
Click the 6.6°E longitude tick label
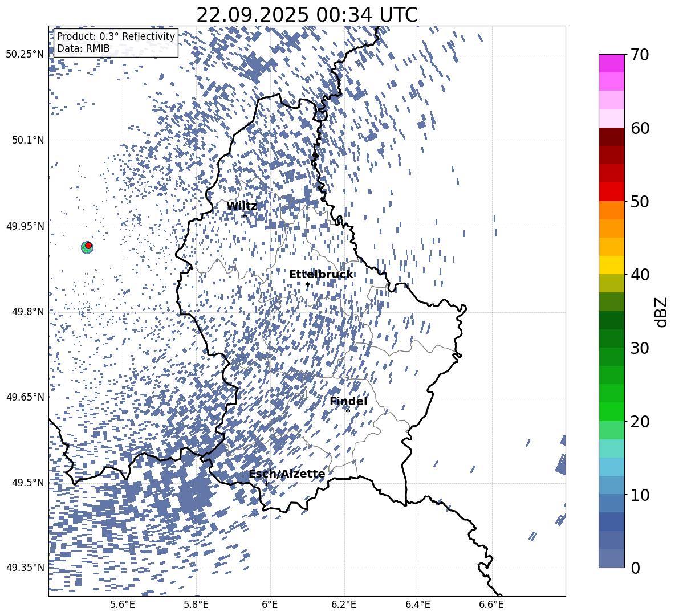coord(491,605)
